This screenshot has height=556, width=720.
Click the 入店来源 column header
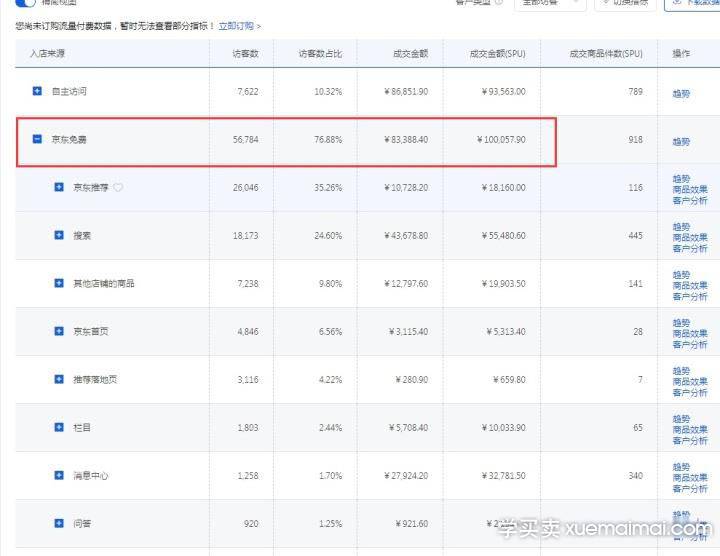[x=47, y=53]
